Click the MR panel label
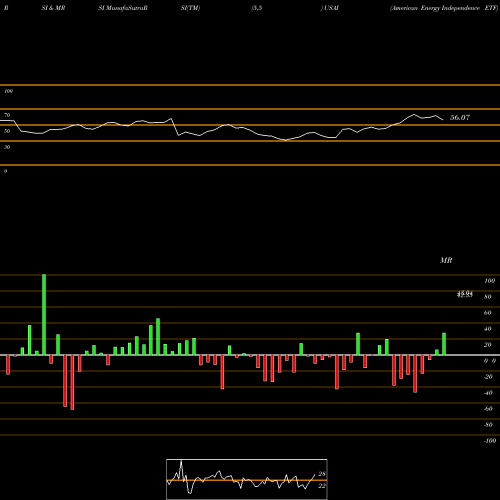 [x=446, y=260]
